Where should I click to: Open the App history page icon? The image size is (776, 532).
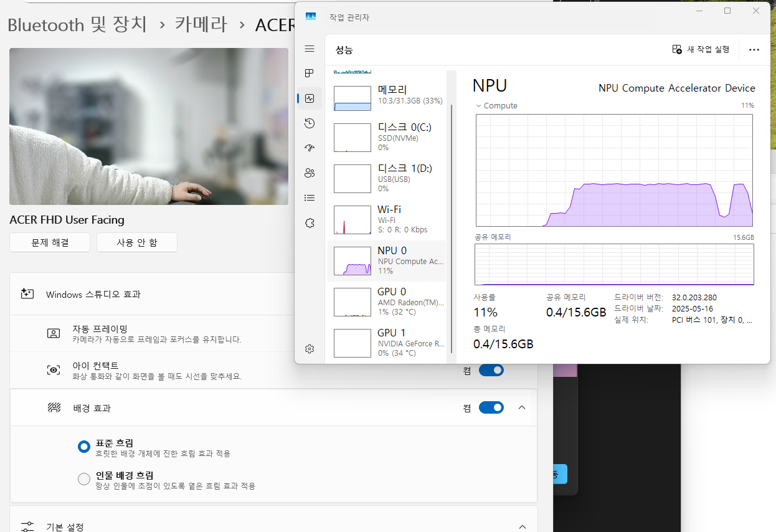tap(310, 123)
